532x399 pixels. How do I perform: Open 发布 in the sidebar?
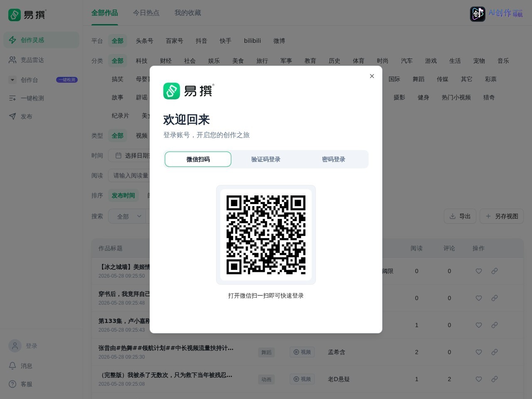click(x=42, y=116)
